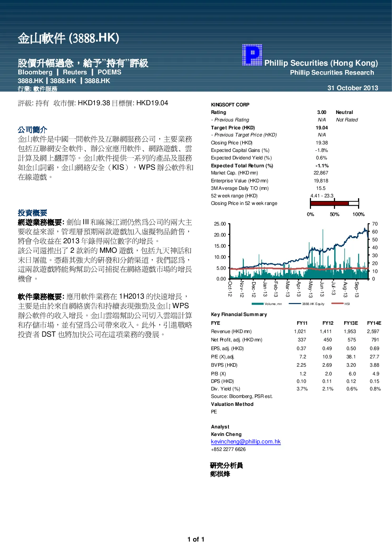Screen dimensions: 392x555
Task: Click the bold "軟件業務概要:" label
Action: pyautogui.click(x=41, y=297)
